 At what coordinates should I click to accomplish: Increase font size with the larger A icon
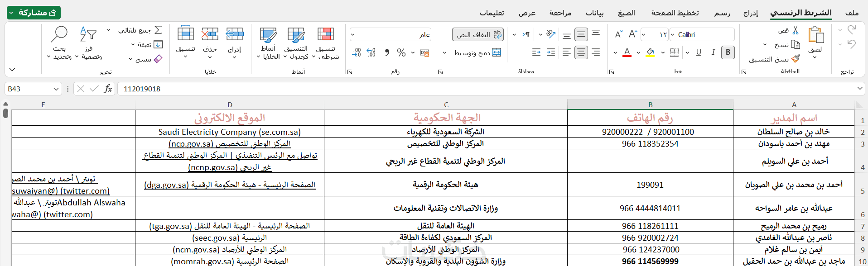(633, 34)
